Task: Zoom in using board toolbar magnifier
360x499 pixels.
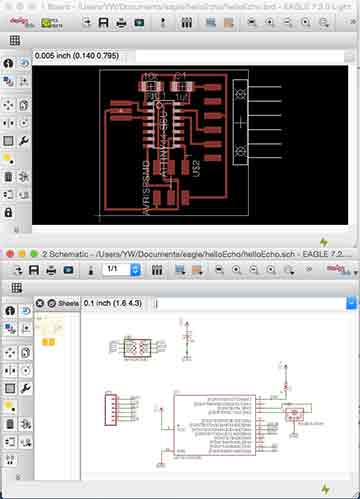Action: coord(269,23)
